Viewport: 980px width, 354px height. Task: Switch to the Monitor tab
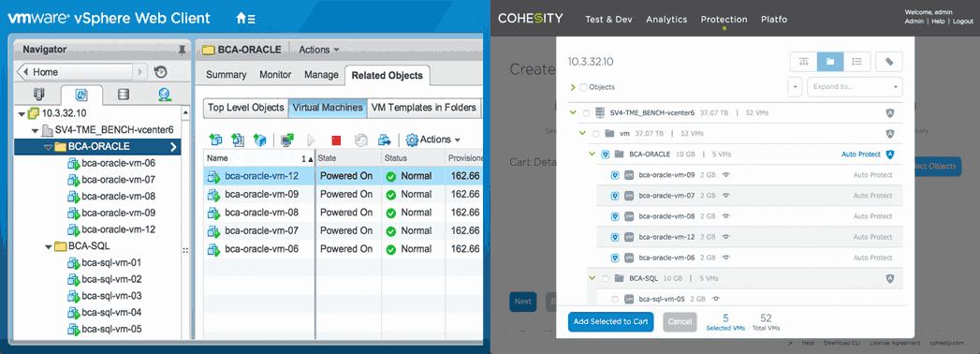click(x=275, y=74)
